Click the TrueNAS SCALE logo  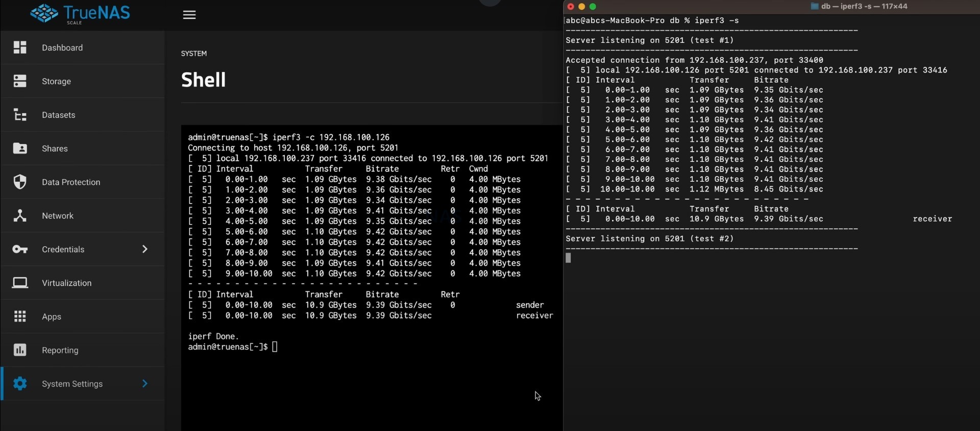80,14
